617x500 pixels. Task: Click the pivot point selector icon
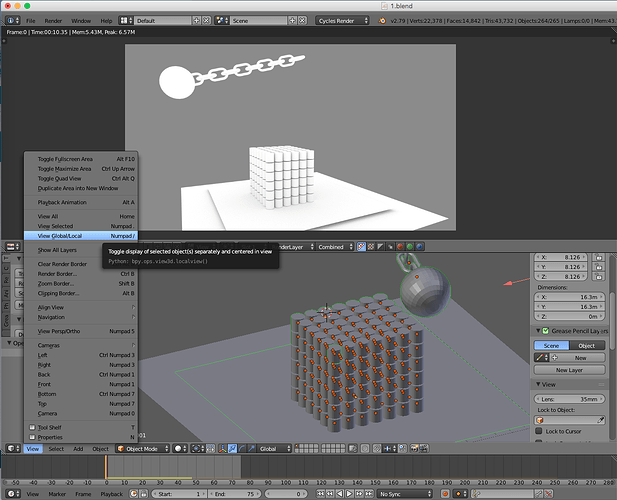tap(198, 448)
